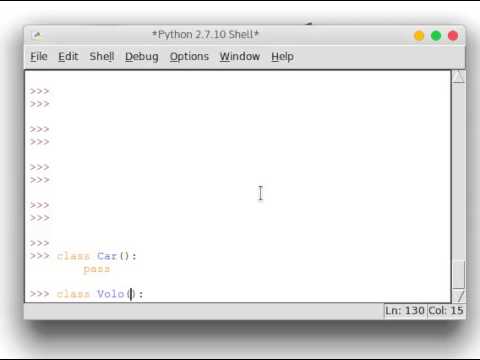Open the Options menu
Image resolution: width=480 pixels, height=360 pixels.
pos(189,57)
